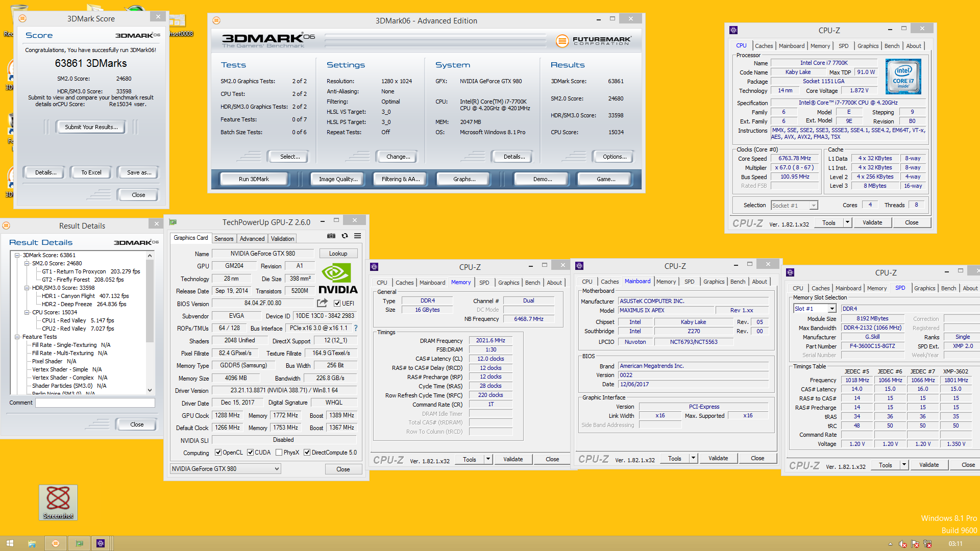The image size is (980, 551).
Task: Open Validation tab in GPU-Z
Action: [x=282, y=239]
